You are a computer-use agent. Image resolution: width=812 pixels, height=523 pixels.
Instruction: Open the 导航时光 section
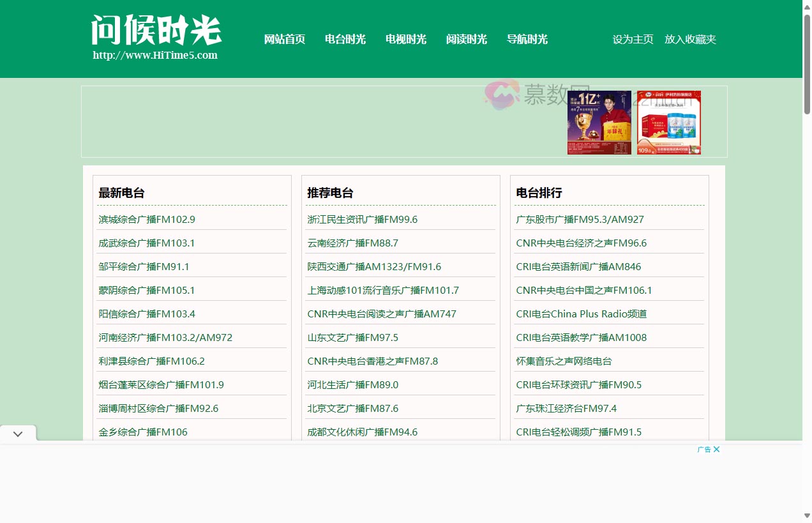tap(527, 39)
